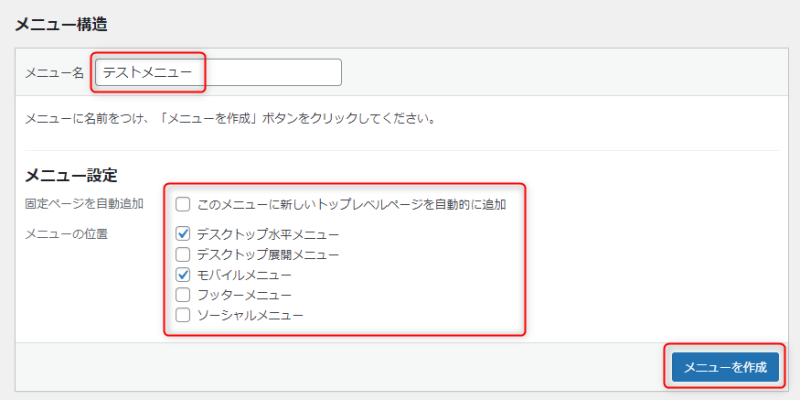Click the メニューの位置 row label

click(x=66, y=234)
